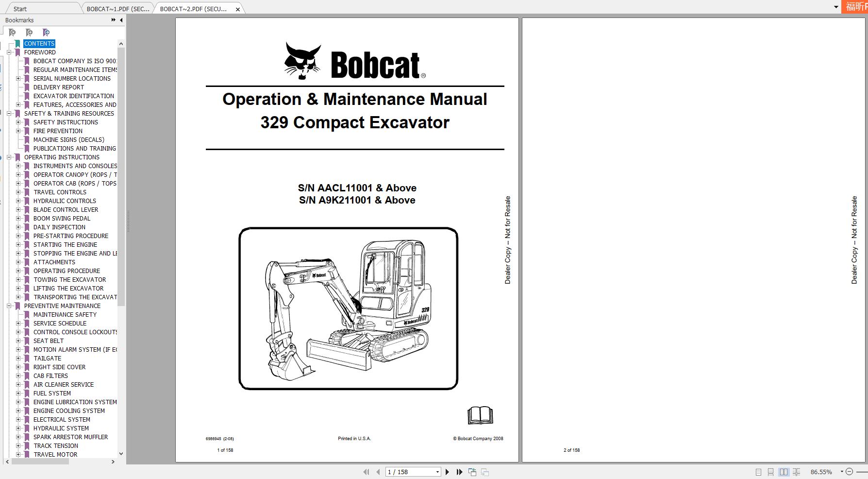Open the highlighted bookmark's destination icon
Image resolution: width=868 pixels, height=479 pixels.
click(x=45, y=32)
